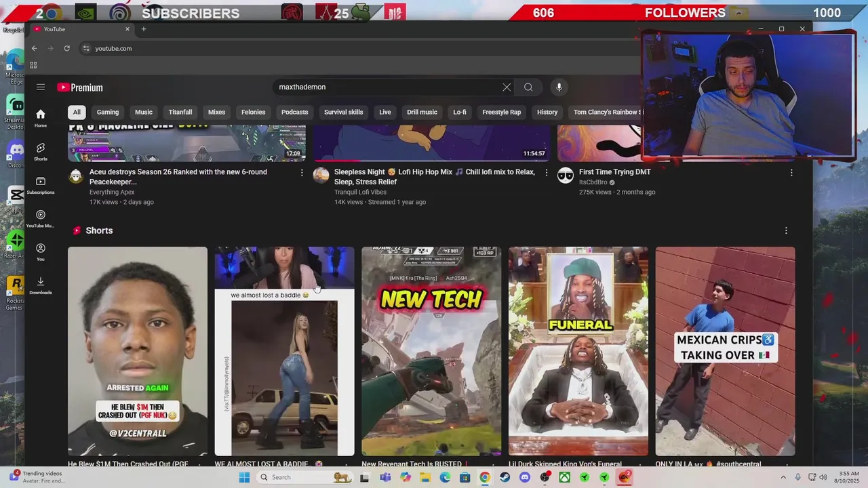Select the Felonies filter chip
Image resolution: width=868 pixels, height=488 pixels.
pos(253,112)
